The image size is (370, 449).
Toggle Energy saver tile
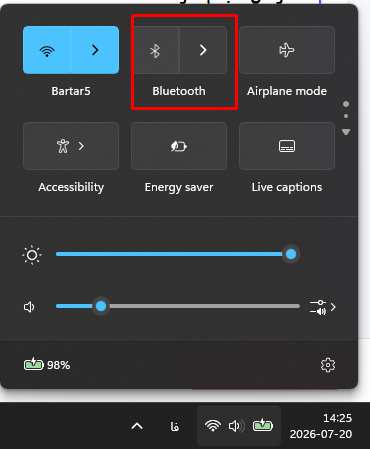click(x=179, y=146)
